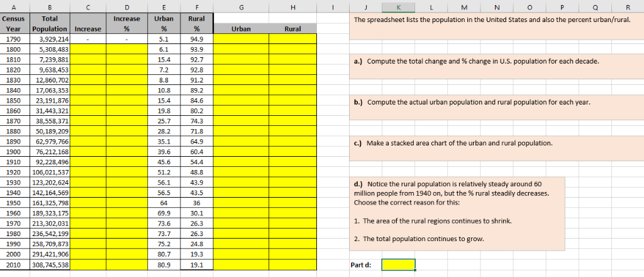Click the Part d: label
The width and height of the screenshot is (644, 277).
click(361, 265)
